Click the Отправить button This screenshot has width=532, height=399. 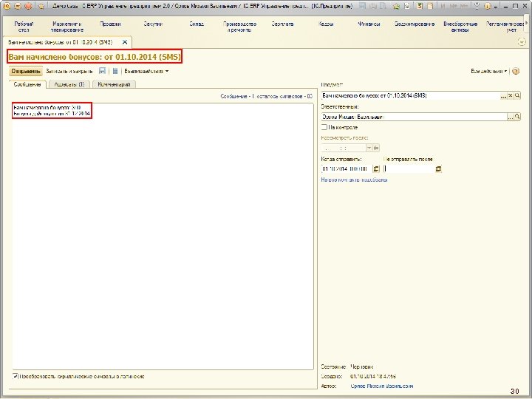coord(26,71)
